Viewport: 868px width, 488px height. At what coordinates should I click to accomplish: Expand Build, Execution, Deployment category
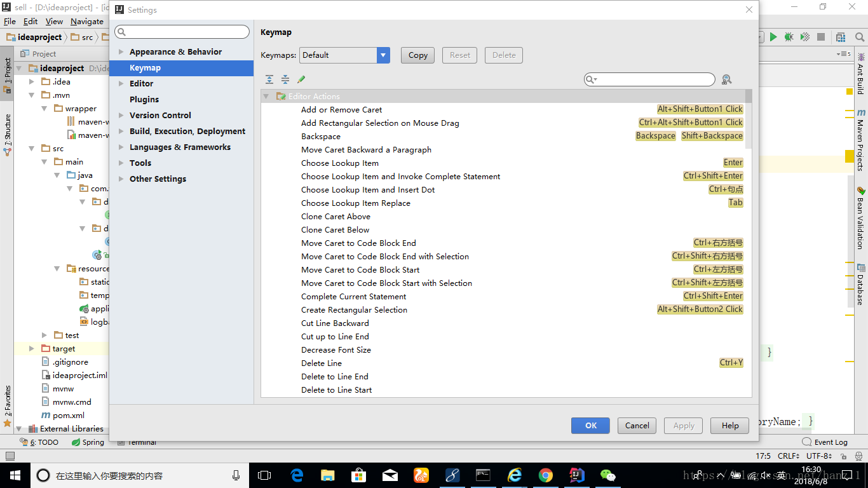121,132
